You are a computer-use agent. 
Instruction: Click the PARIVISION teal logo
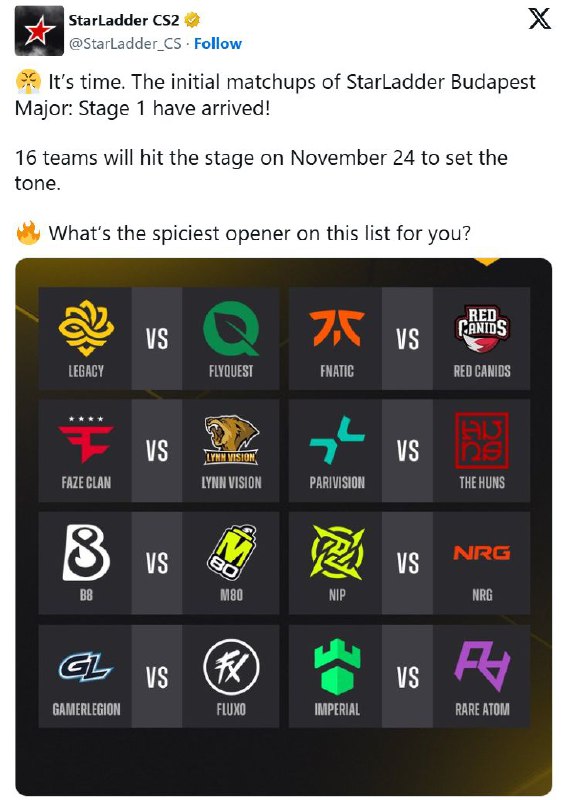click(337, 440)
